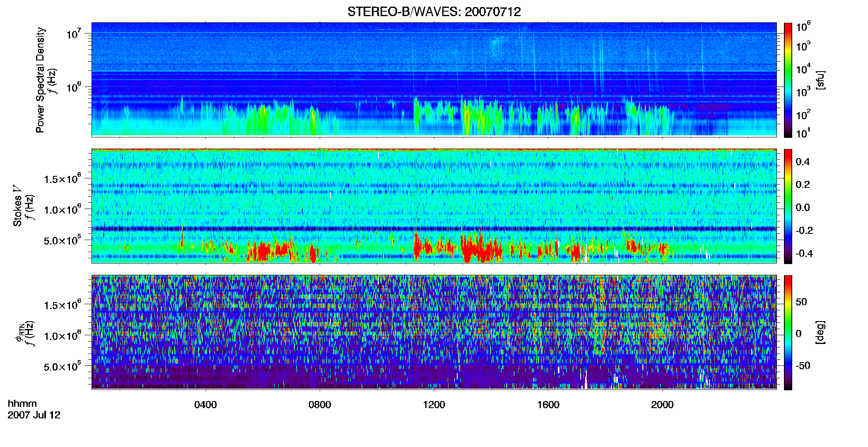This screenshot has width=868, height=447.
Task: Click the "0.4" value on the Stokes V color bar
Action: (803, 162)
